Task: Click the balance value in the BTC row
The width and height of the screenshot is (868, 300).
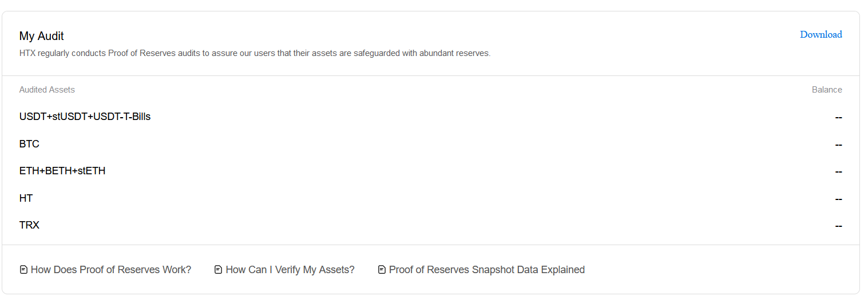Action: pos(838,145)
